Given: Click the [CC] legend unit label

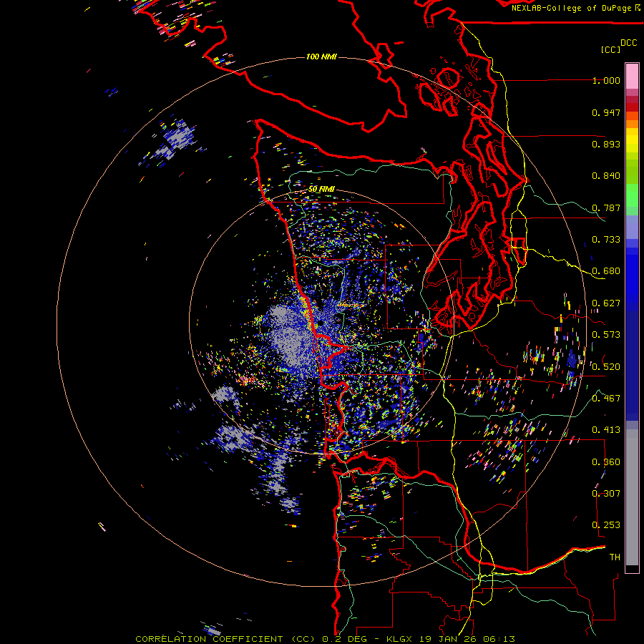Looking at the screenshot, I should coord(610,49).
